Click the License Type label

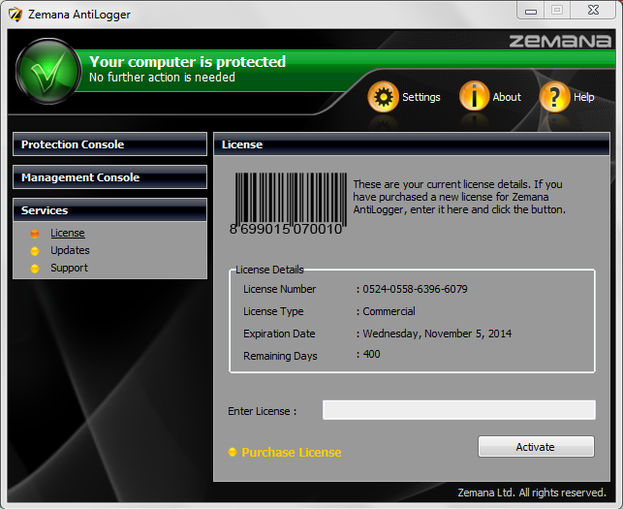click(273, 311)
